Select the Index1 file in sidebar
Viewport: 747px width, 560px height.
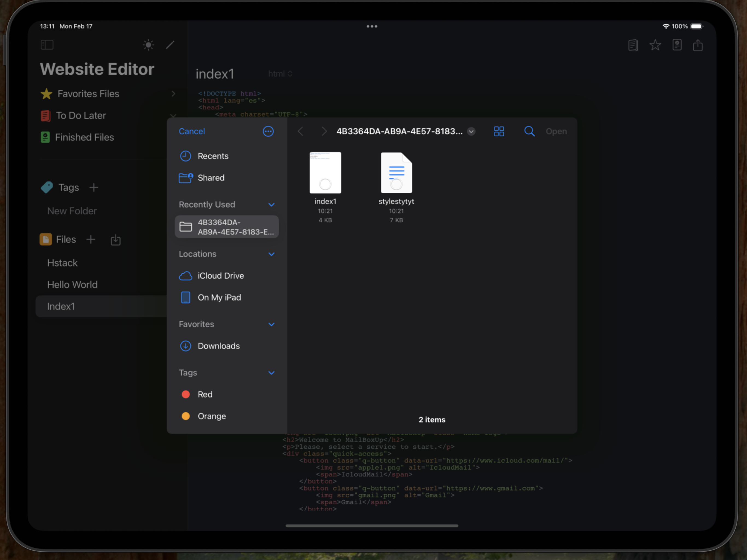point(101,306)
